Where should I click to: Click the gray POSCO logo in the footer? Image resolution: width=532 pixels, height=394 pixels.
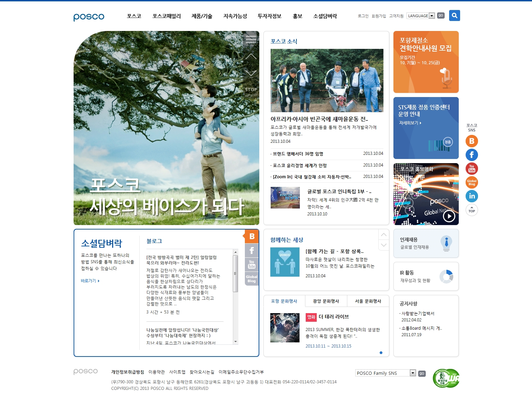86,372
